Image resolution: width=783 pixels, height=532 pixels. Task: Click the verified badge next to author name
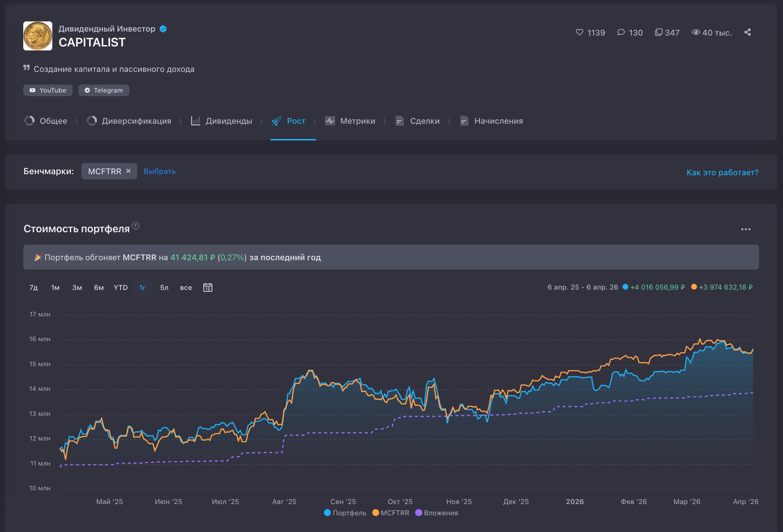click(163, 29)
